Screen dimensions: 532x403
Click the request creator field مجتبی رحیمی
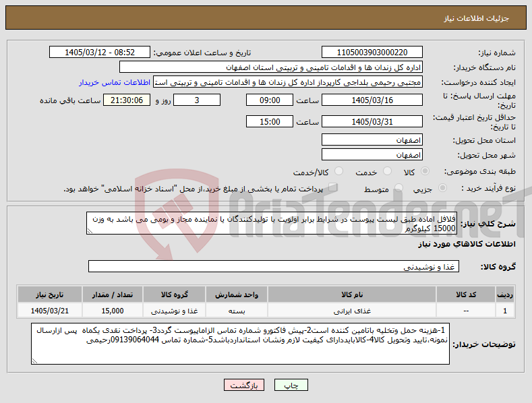click(x=288, y=82)
